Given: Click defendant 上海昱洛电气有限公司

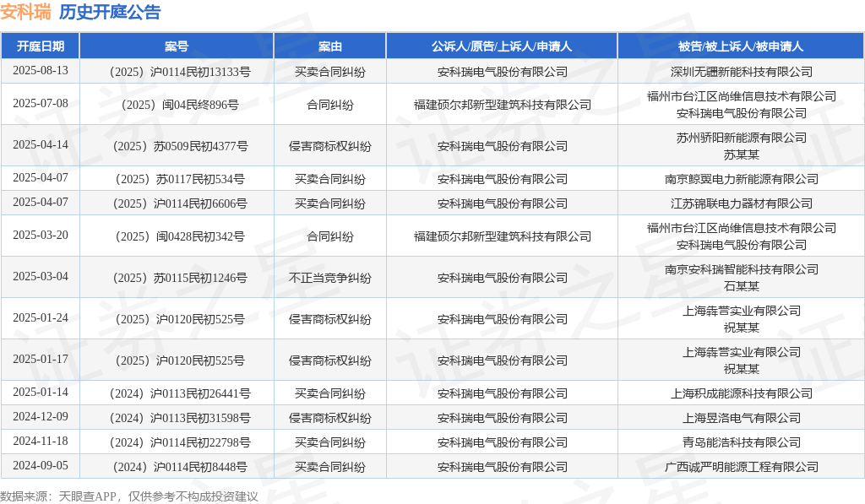Looking at the screenshot, I should [741, 418].
